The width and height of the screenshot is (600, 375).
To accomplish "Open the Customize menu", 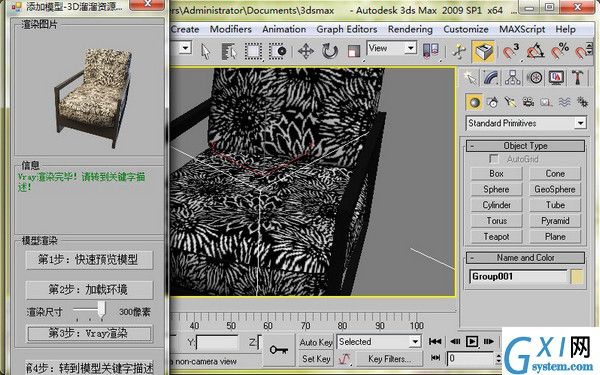I will click(466, 29).
